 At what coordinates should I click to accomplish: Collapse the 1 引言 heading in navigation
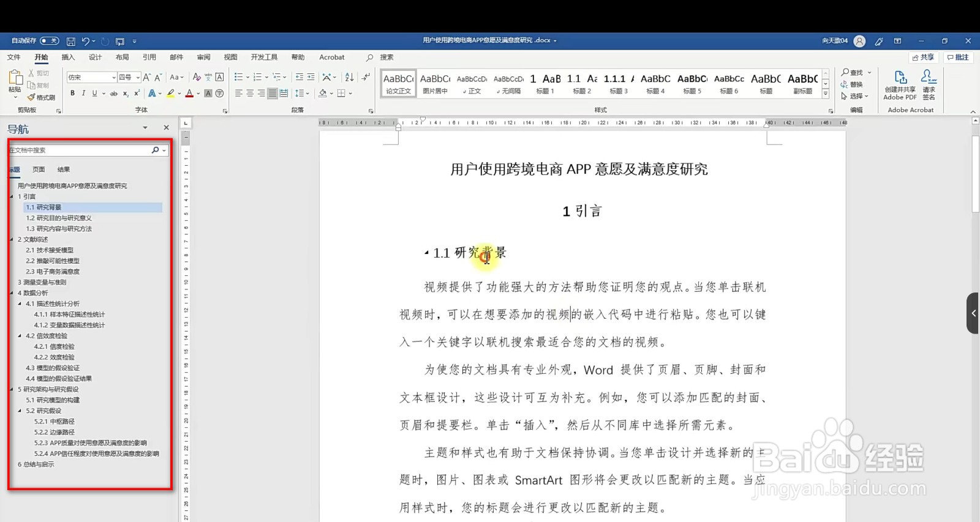[12, 196]
